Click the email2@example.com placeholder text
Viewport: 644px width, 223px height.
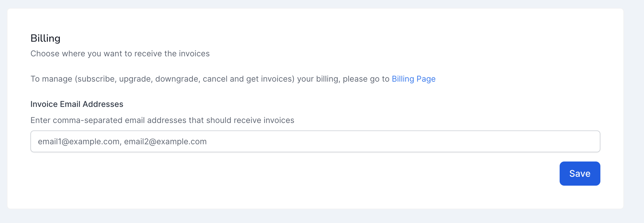[165, 142]
